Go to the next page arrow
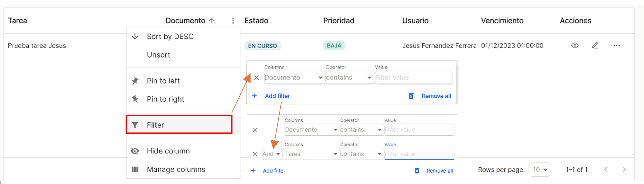Screen dimensions: 644x184 coord(624,170)
